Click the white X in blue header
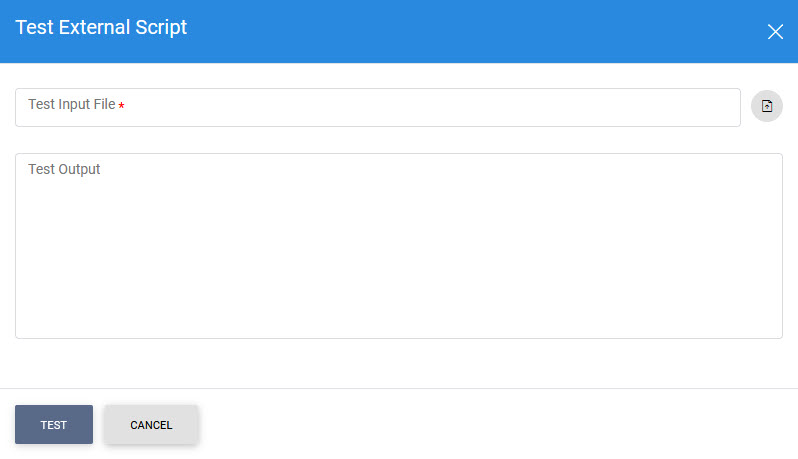Image resolution: width=798 pixels, height=459 pixels. tap(775, 31)
